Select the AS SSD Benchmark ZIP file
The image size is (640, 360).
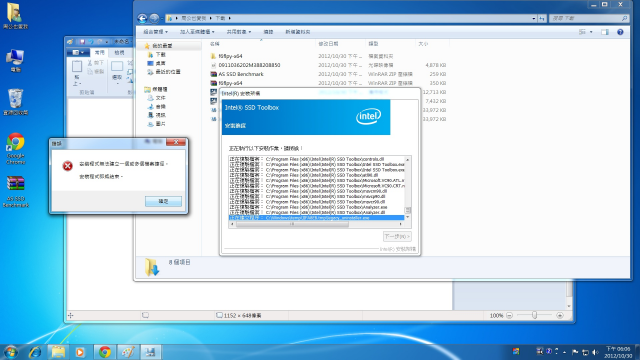click(x=241, y=74)
